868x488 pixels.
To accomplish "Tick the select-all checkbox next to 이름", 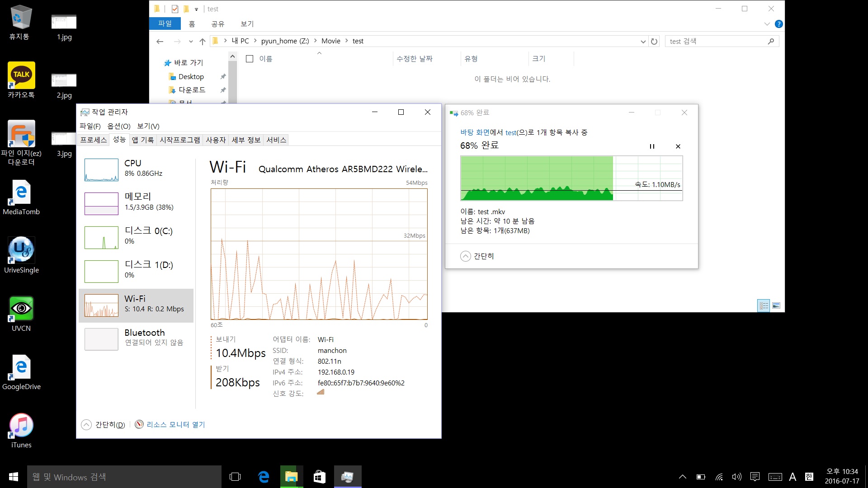I will click(250, 59).
